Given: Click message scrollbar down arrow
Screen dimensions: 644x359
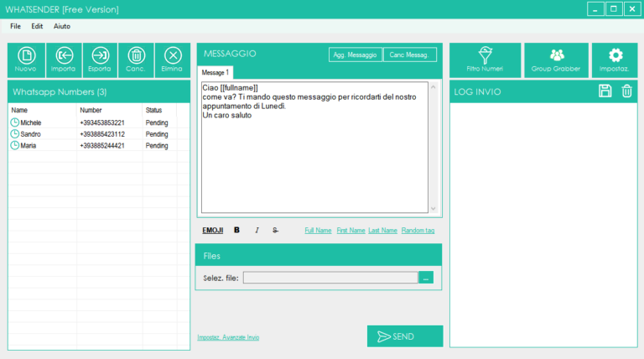Looking at the screenshot, I should (x=434, y=208).
